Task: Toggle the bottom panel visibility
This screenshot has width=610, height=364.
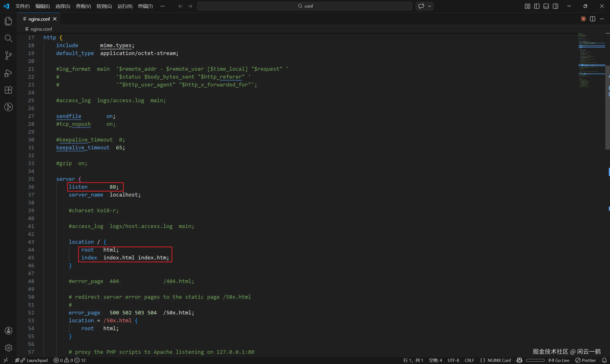Action: 546,6
